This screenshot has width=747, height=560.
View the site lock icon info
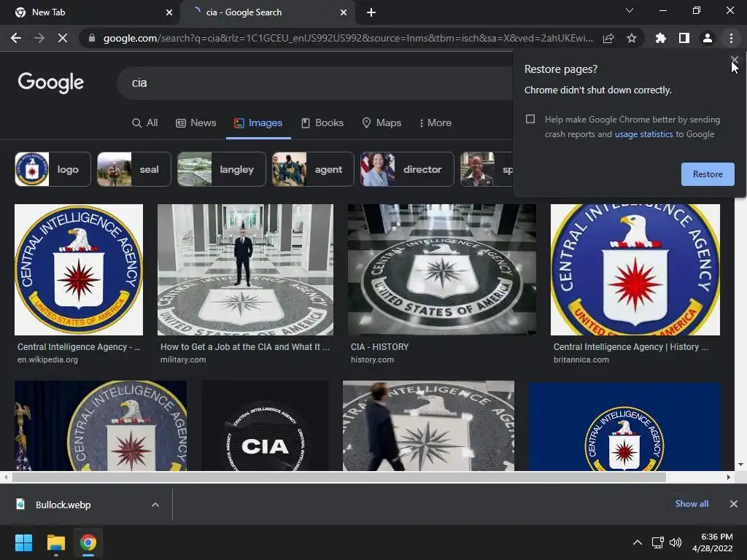point(92,38)
